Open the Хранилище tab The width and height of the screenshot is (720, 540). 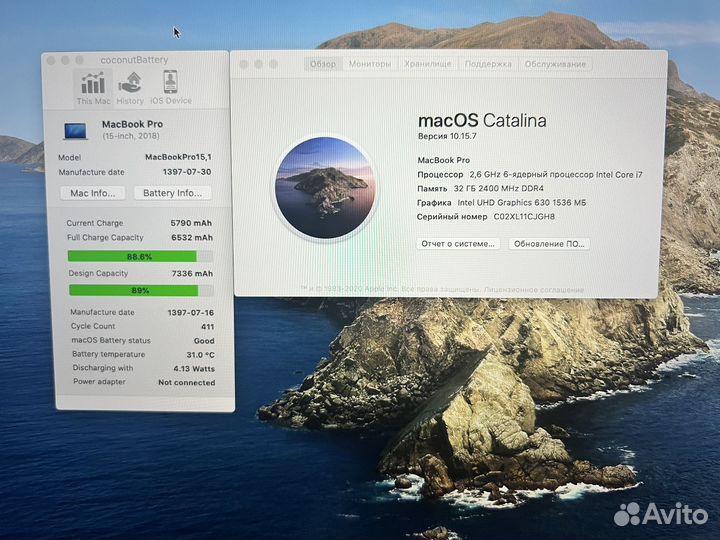pyautogui.click(x=428, y=64)
